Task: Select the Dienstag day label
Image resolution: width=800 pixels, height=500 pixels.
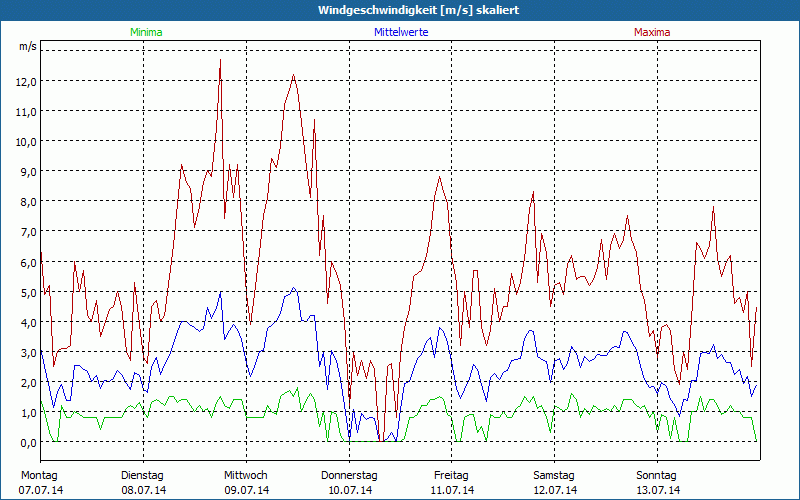Action: click(x=142, y=475)
